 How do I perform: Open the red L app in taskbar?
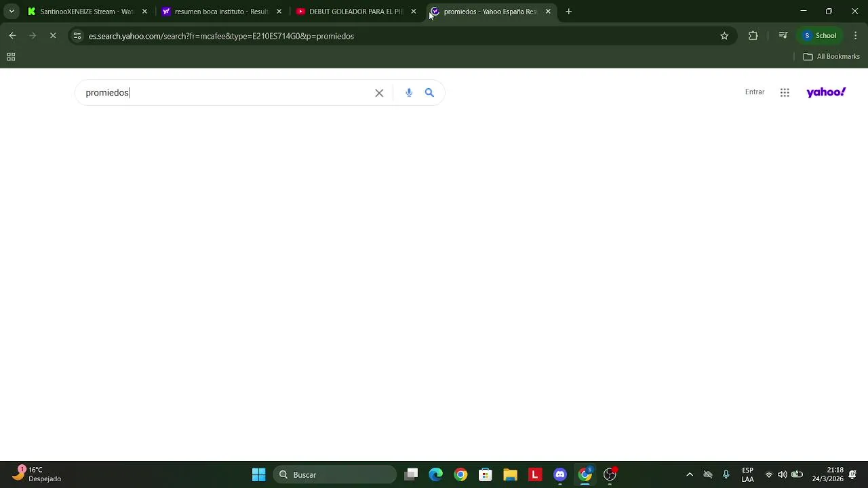click(535, 474)
